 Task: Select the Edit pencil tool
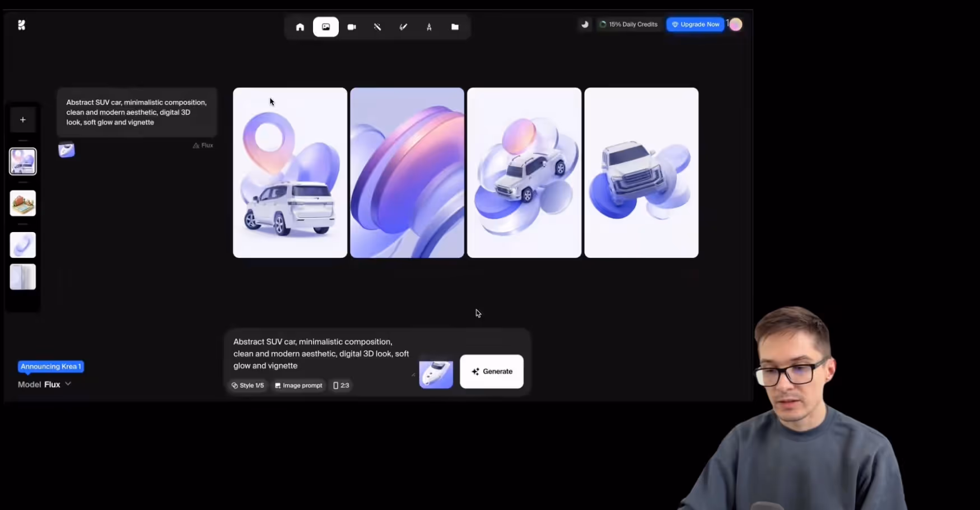(403, 26)
